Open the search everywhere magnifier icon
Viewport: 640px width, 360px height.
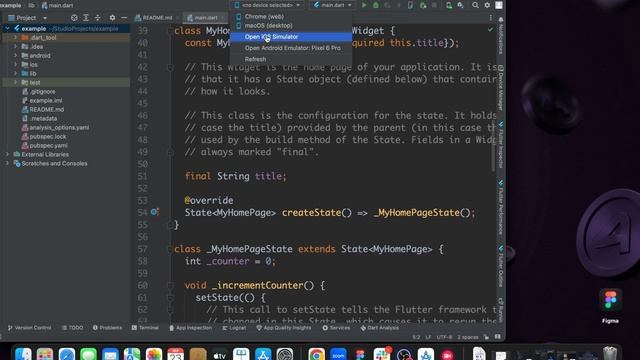click(x=475, y=5)
